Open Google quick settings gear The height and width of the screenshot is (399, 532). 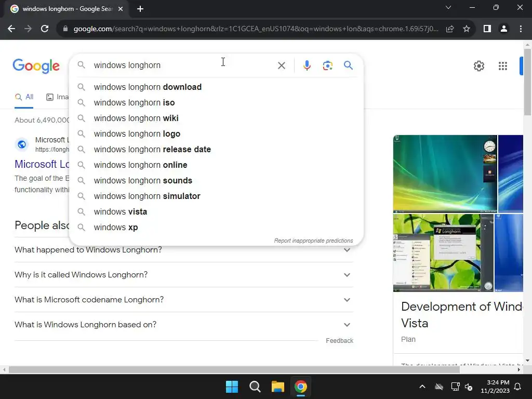[x=478, y=66]
